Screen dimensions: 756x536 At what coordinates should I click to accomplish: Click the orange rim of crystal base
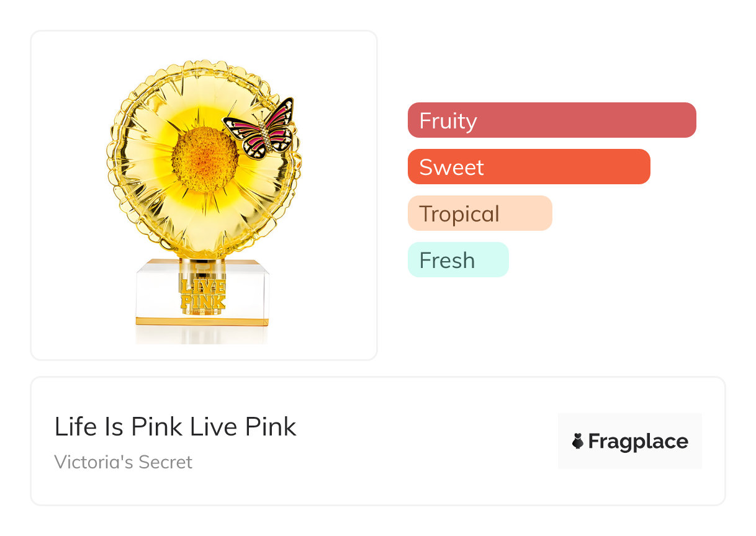coord(203,322)
